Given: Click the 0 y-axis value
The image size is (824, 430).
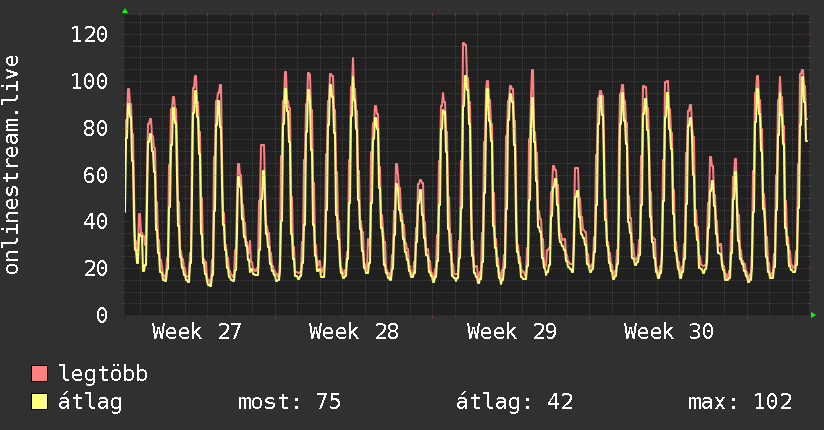Looking at the screenshot, I should pyautogui.click(x=102, y=315).
